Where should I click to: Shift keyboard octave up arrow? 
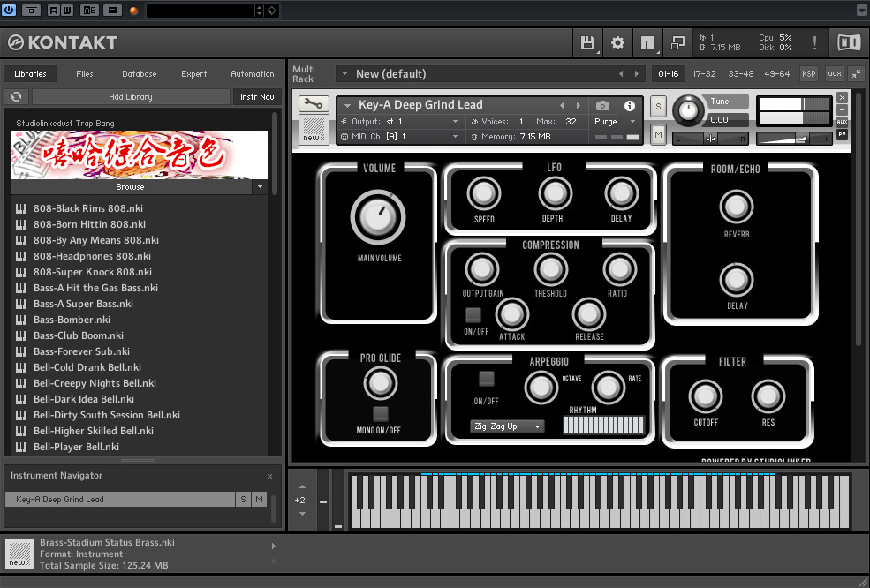coord(302,486)
